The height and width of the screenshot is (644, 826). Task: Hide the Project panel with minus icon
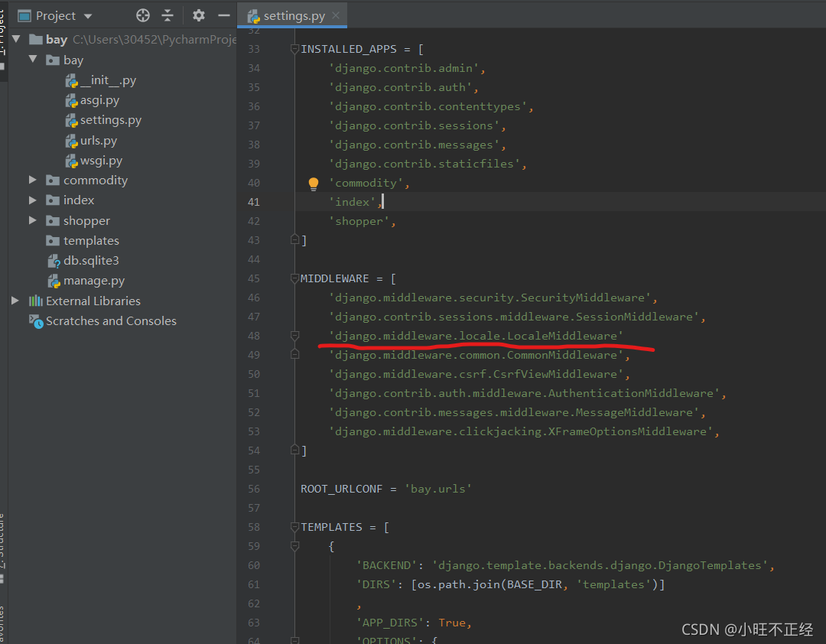224,15
